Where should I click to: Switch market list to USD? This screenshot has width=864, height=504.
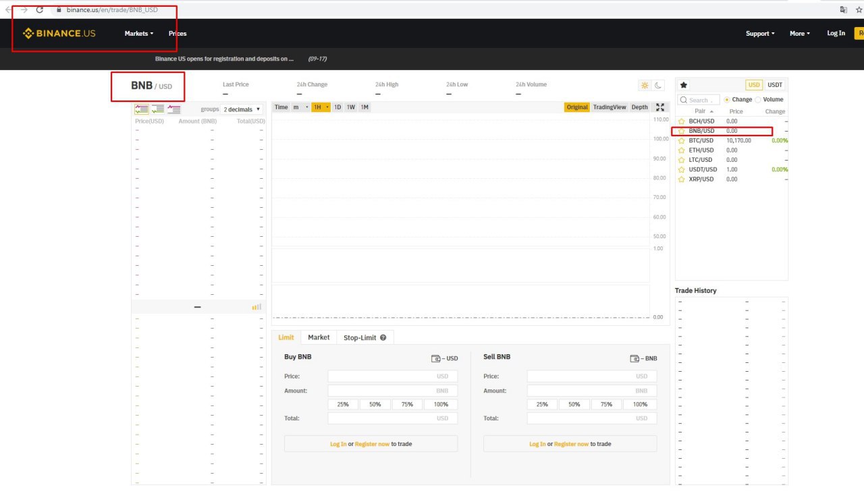[x=754, y=85]
